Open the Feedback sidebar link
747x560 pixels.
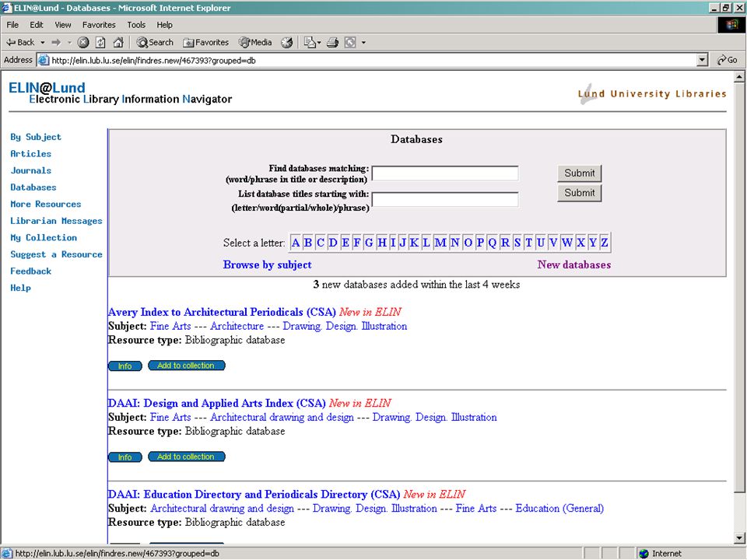click(30, 271)
